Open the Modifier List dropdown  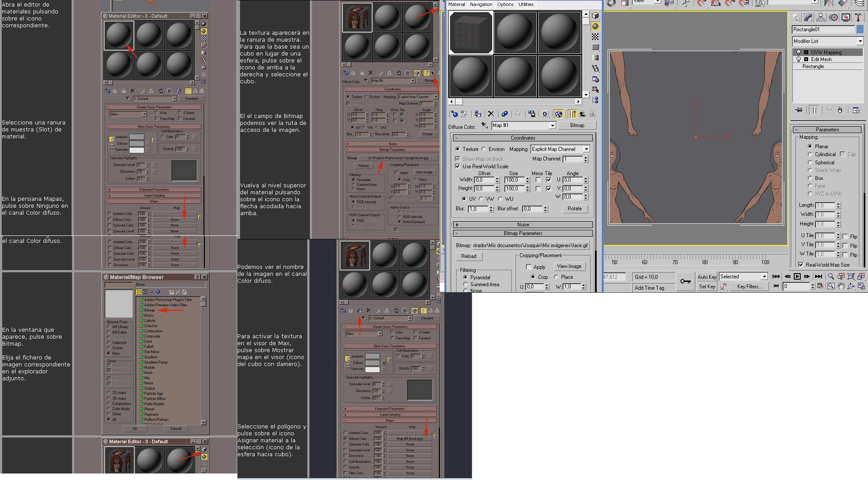(x=827, y=41)
